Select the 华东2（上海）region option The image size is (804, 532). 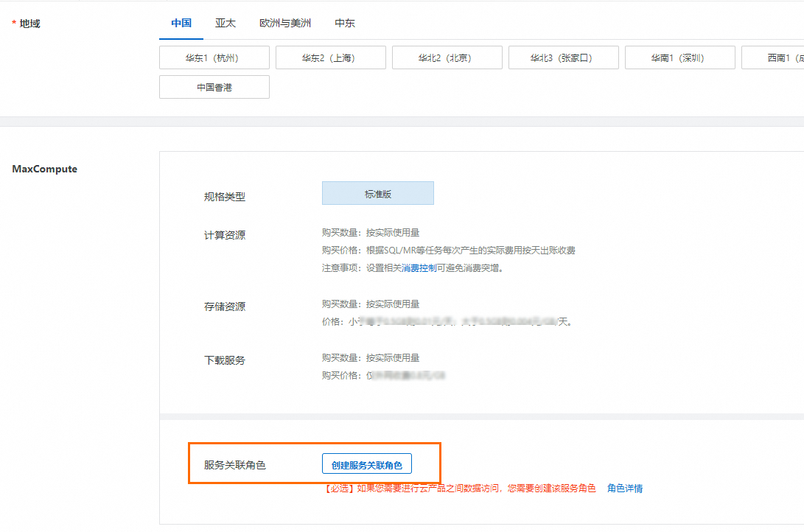pyautogui.click(x=330, y=57)
